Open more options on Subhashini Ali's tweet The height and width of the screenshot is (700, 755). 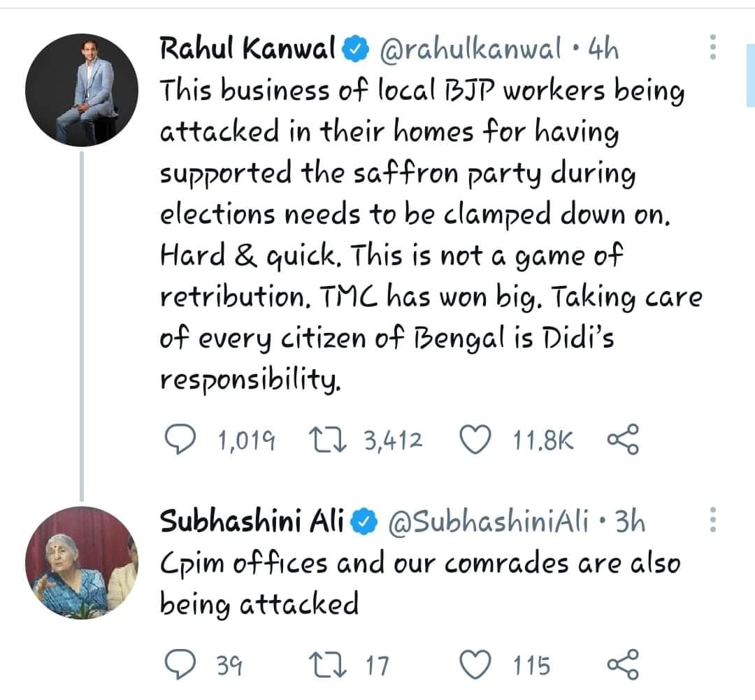click(713, 520)
